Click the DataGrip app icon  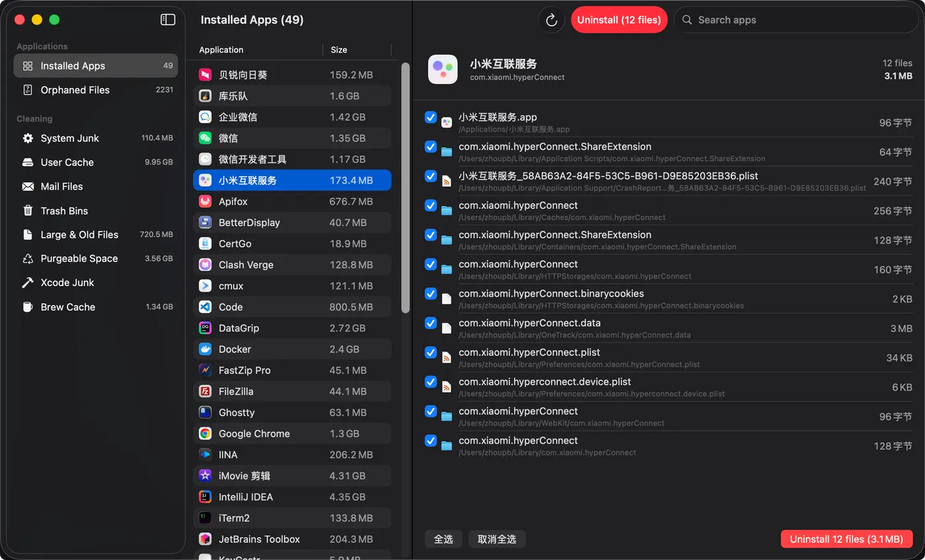coord(205,328)
